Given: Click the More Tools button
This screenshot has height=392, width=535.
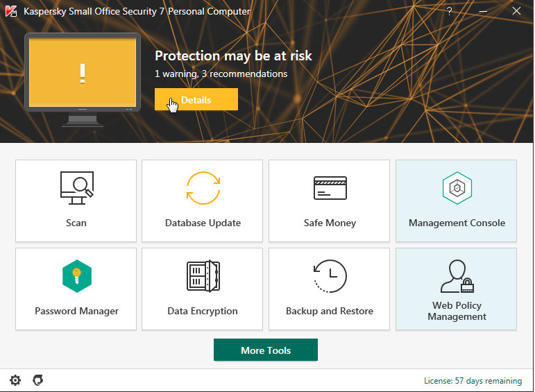Looking at the screenshot, I should click(x=266, y=350).
